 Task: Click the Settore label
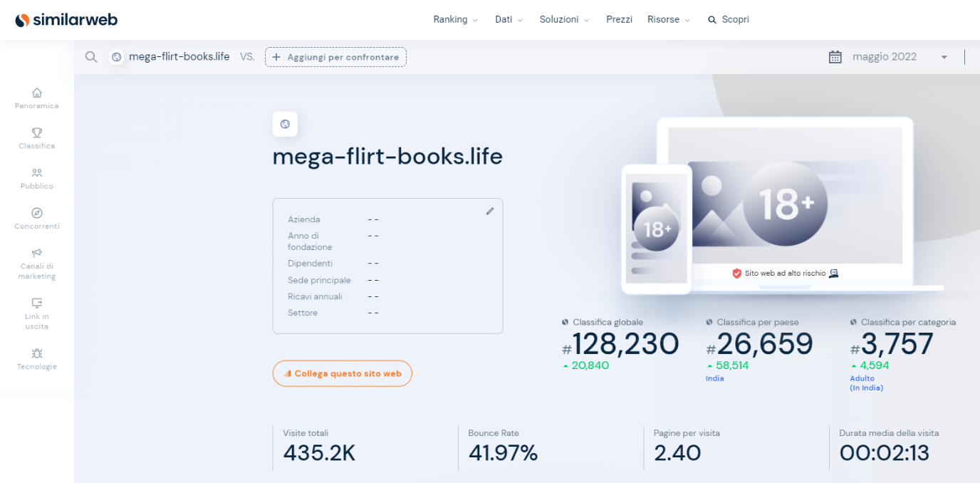coord(303,313)
